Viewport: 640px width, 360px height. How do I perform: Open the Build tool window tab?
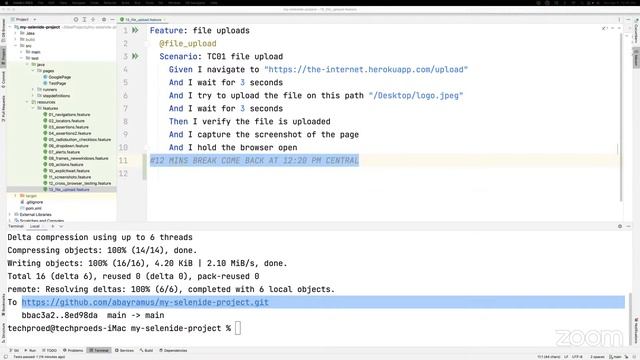(x=146, y=350)
